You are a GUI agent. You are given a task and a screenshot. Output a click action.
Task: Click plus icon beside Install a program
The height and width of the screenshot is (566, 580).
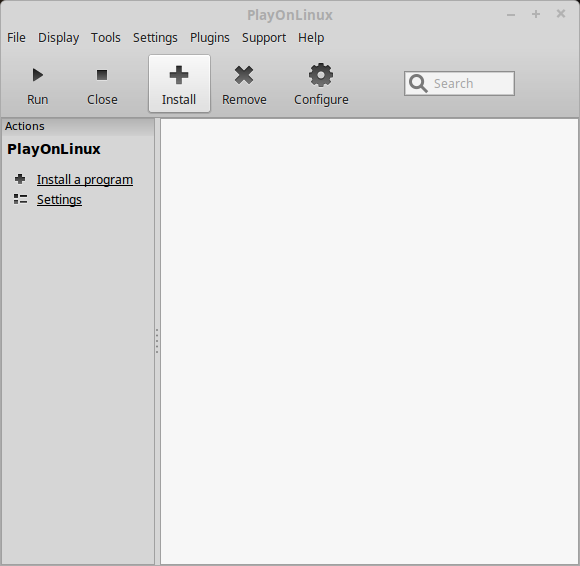tap(20, 179)
